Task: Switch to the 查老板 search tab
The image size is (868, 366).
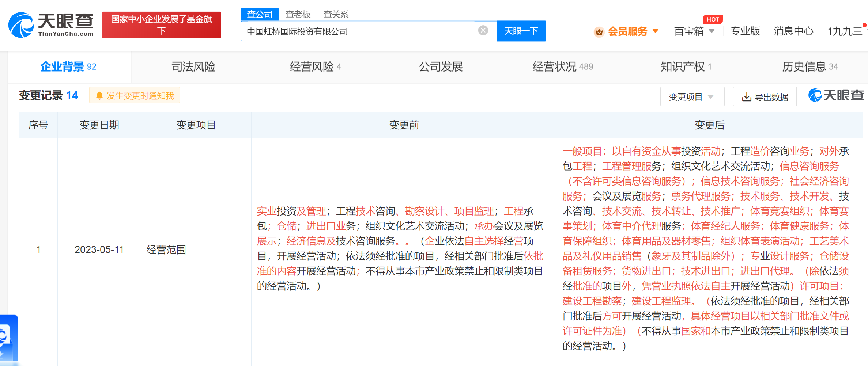Action: [298, 14]
